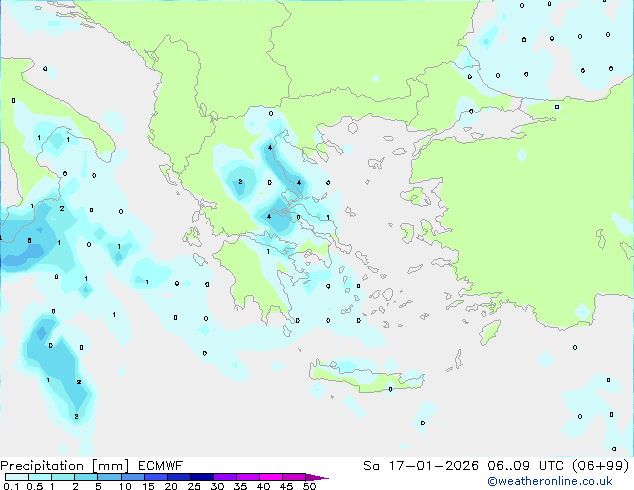Click the 'Precipitation [mm]' title text
This screenshot has width=634, height=490.
click(x=65, y=466)
